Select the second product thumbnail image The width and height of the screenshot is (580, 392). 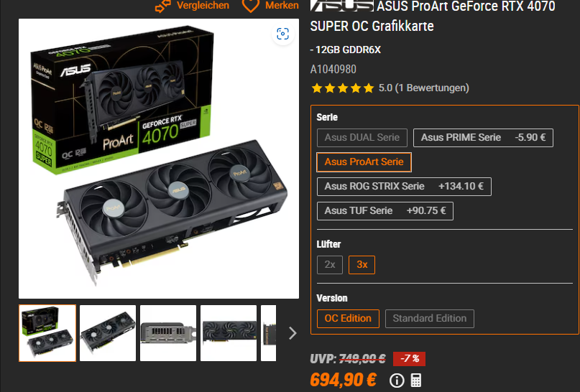point(108,333)
